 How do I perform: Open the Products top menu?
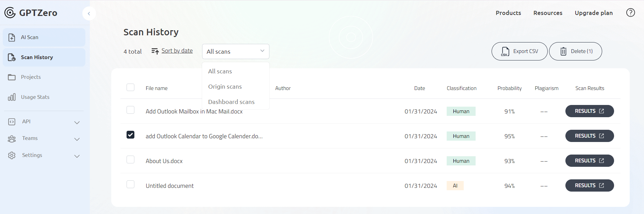coord(508,13)
